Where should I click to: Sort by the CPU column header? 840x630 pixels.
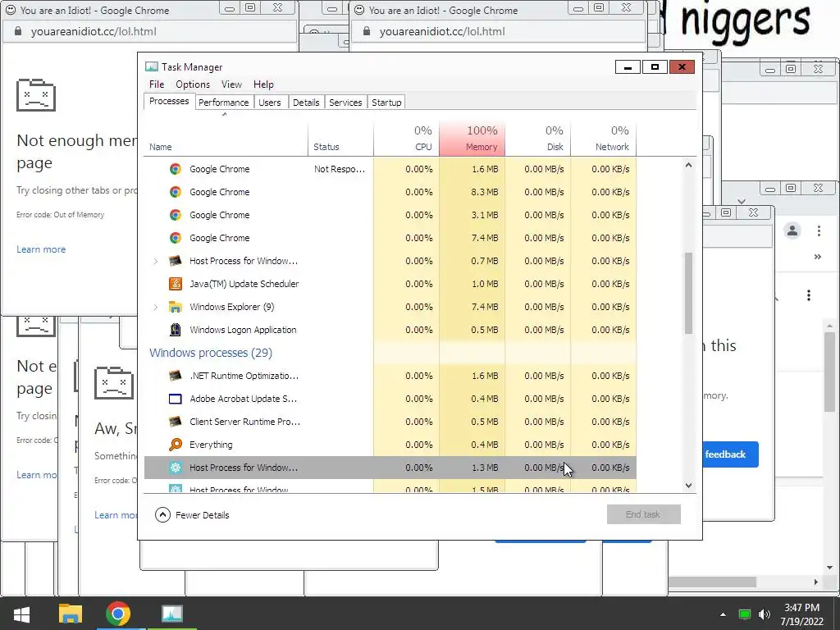tap(406, 139)
